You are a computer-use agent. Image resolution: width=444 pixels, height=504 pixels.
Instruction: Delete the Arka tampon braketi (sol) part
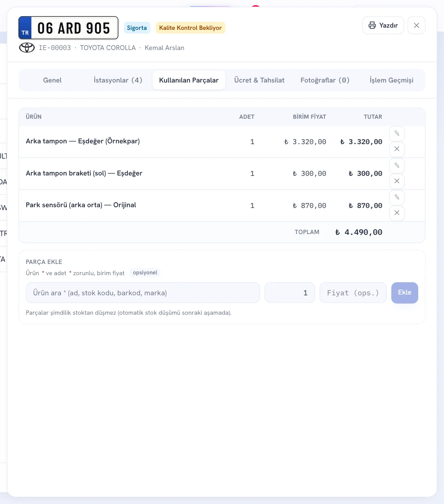coord(397,181)
